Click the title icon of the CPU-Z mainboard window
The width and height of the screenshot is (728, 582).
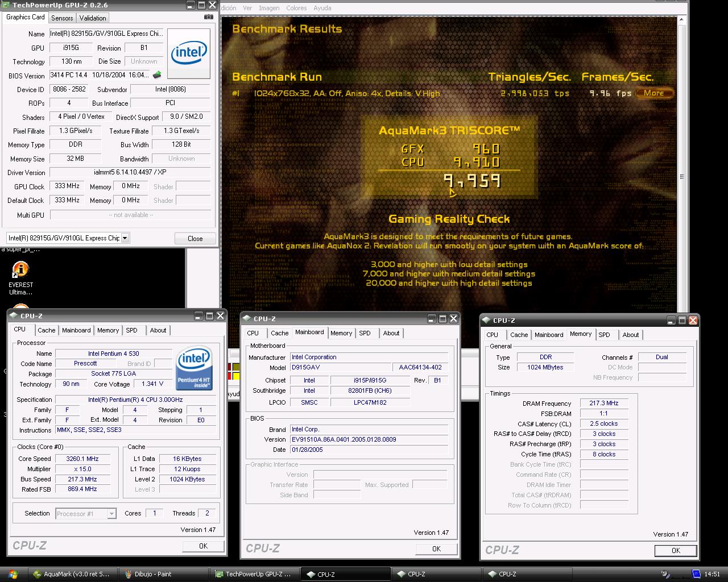247,318
